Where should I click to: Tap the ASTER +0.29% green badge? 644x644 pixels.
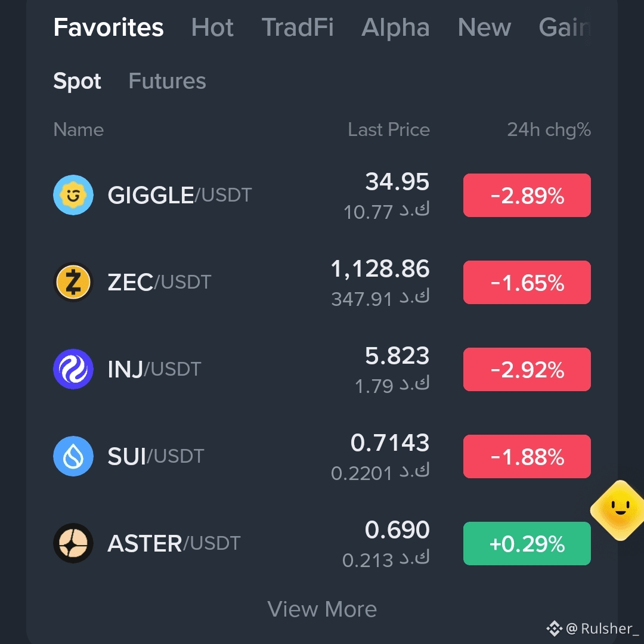pyautogui.click(x=527, y=543)
